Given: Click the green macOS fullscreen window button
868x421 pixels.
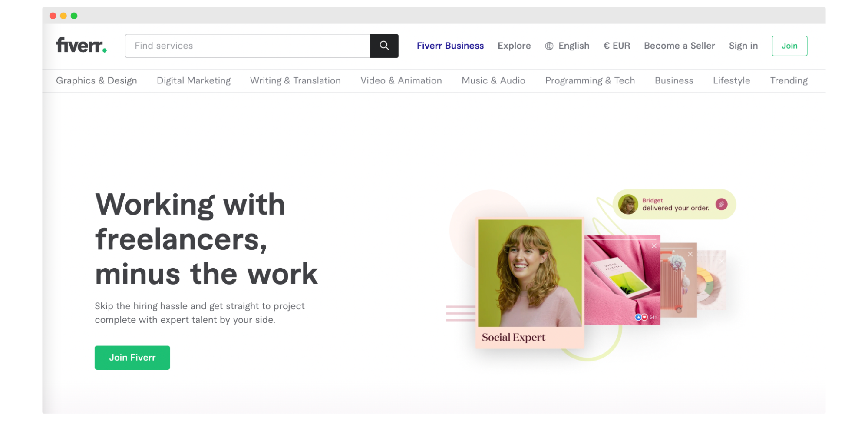Looking at the screenshot, I should pyautogui.click(x=74, y=16).
